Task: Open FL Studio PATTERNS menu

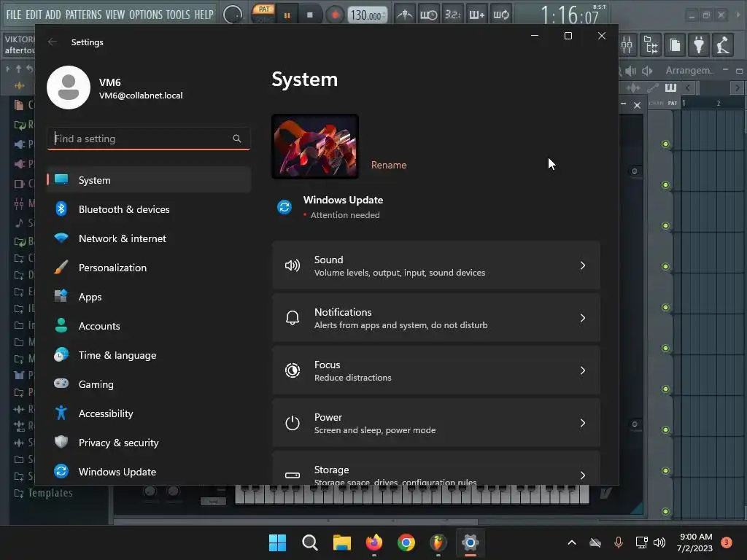Action: [83, 15]
